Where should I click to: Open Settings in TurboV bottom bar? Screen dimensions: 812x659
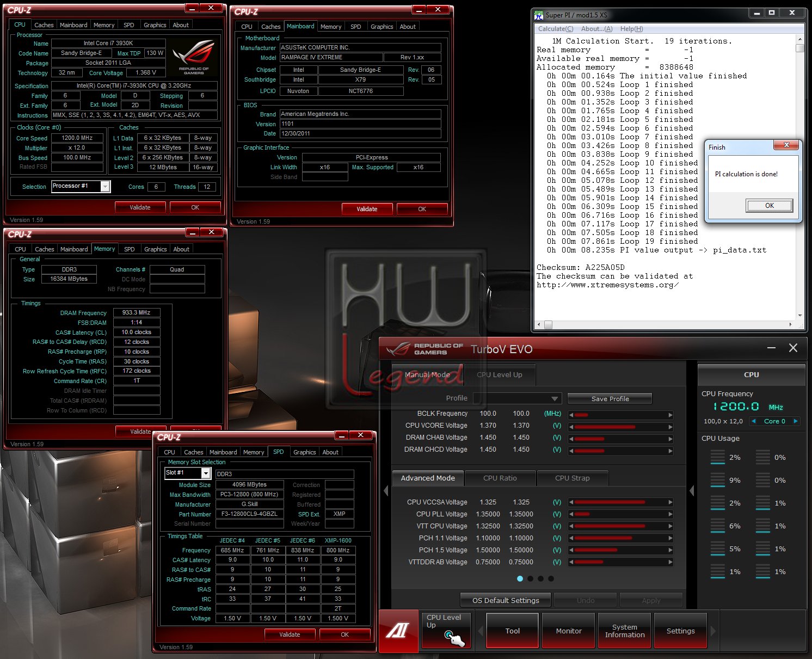coord(681,631)
